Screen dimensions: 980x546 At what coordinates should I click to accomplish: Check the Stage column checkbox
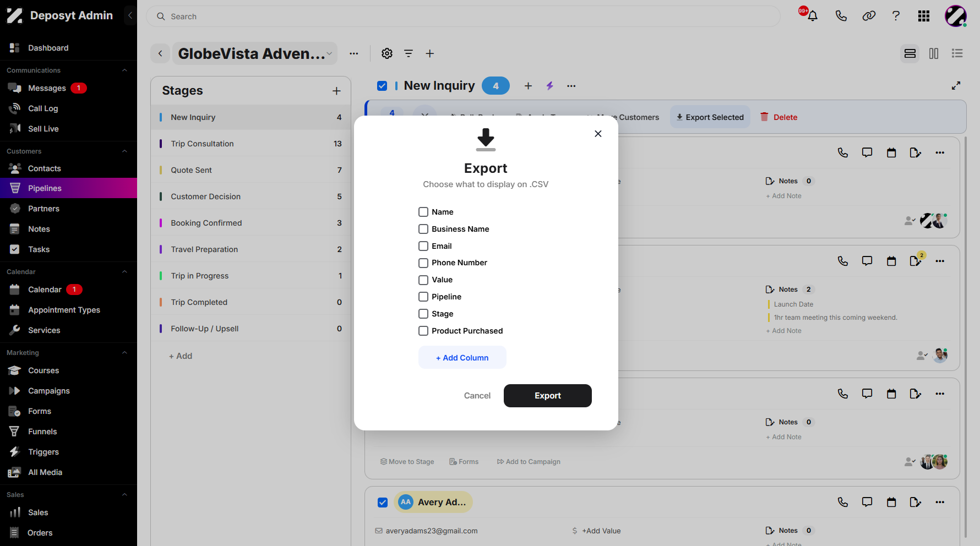[x=423, y=314]
